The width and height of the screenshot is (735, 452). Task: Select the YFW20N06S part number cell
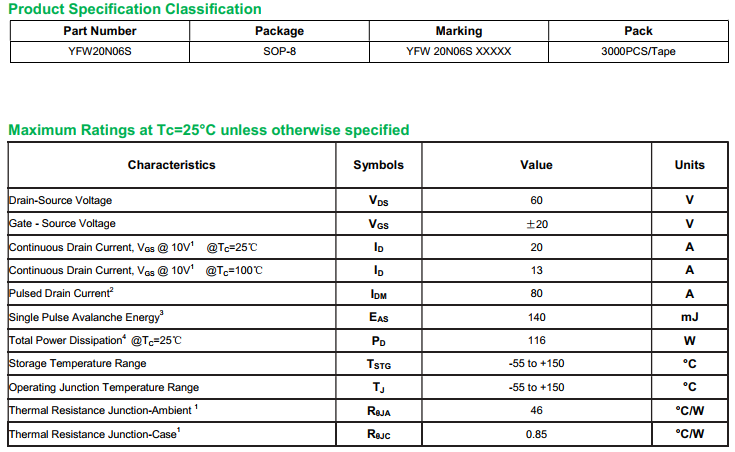click(x=93, y=51)
